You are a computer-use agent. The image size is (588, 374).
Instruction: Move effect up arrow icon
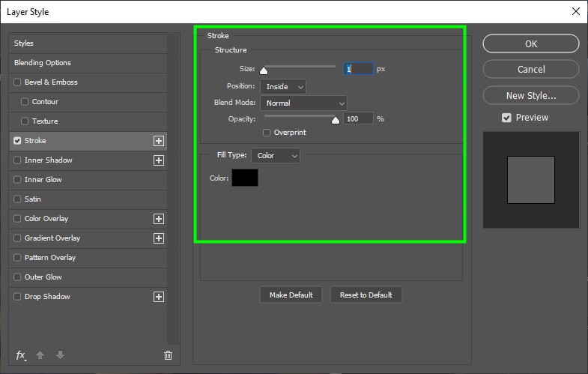(x=40, y=355)
